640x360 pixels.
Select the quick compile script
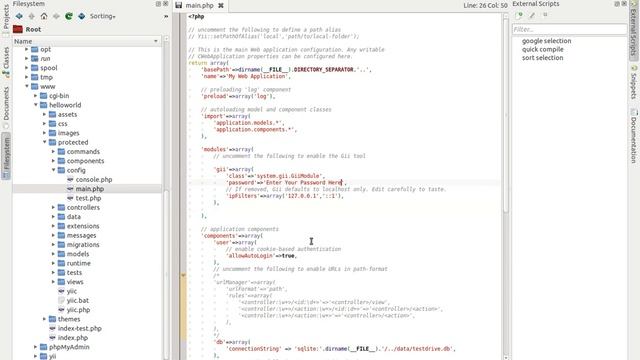pos(542,49)
